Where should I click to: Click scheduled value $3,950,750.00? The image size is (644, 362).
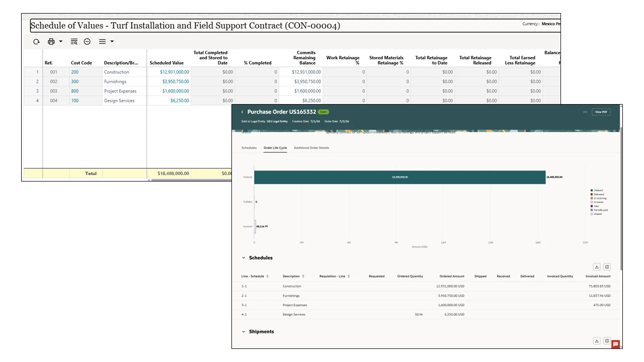pos(176,81)
